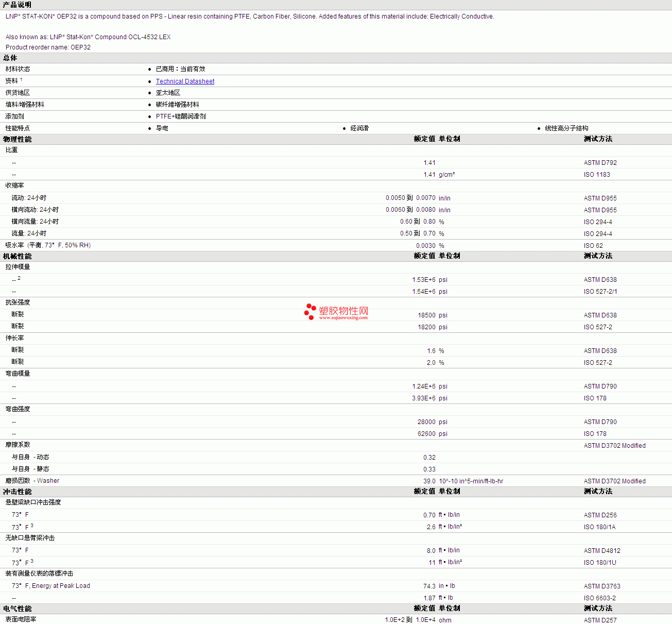The height and width of the screenshot is (624, 672).
Task: Click the 机械性能 section header
Action: click(x=17, y=256)
